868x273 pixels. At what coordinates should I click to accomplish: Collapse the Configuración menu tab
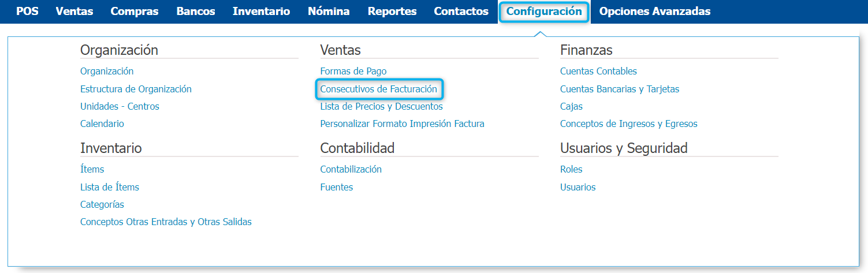[544, 12]
